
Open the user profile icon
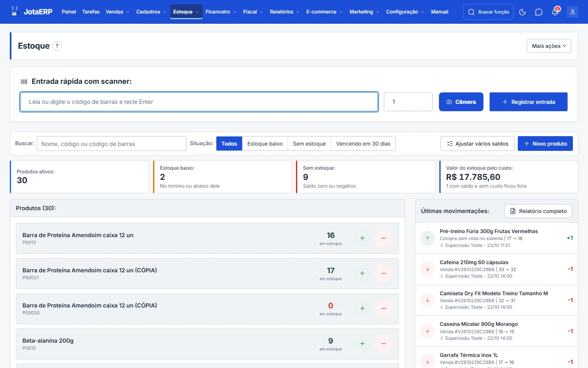click(x=572, y=12)
